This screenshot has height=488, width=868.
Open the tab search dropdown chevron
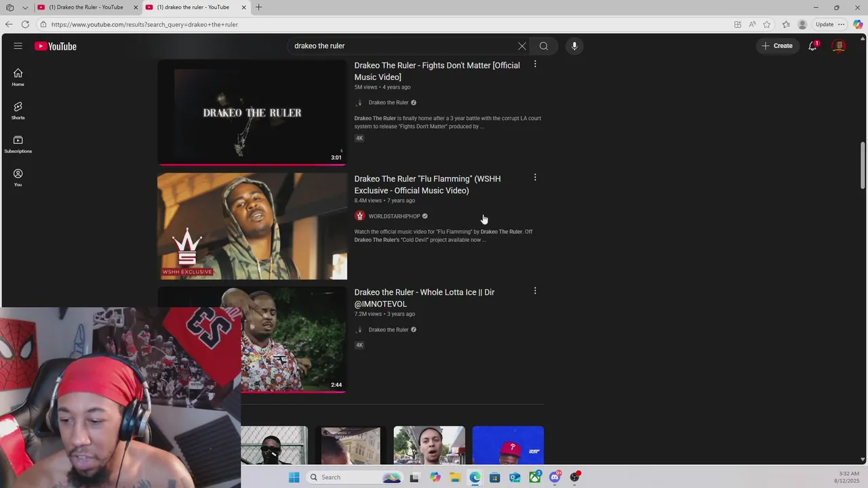[25, 7]
